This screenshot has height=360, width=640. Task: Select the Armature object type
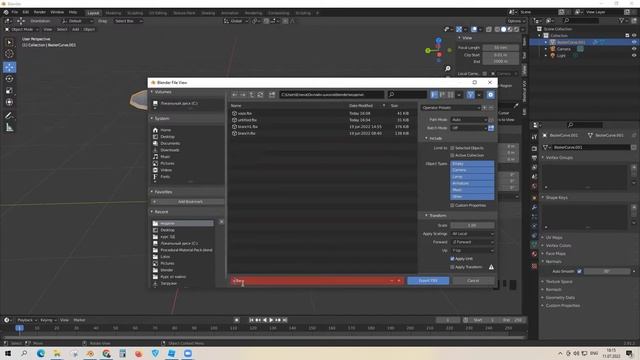tap(472, 183)
